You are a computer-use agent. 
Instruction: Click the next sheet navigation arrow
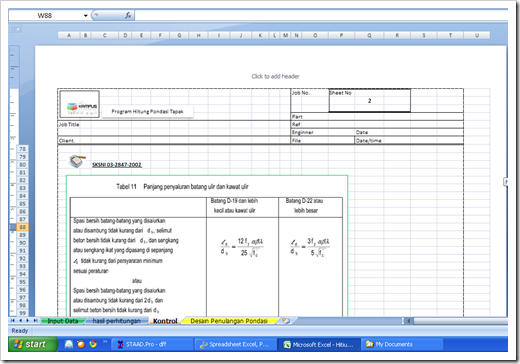(x=28, y=321)
